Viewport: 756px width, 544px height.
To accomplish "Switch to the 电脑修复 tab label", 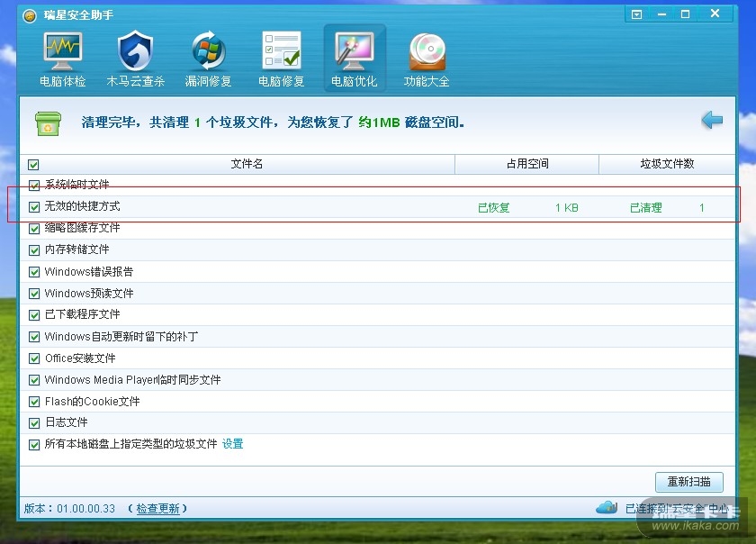I will (282, 81).
